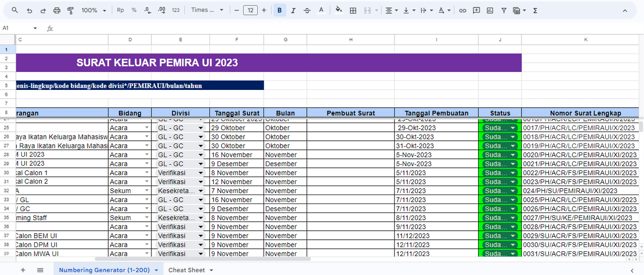
Task: Open Bidang dropdown in row 32 Sekum
Action: [147, 191]
